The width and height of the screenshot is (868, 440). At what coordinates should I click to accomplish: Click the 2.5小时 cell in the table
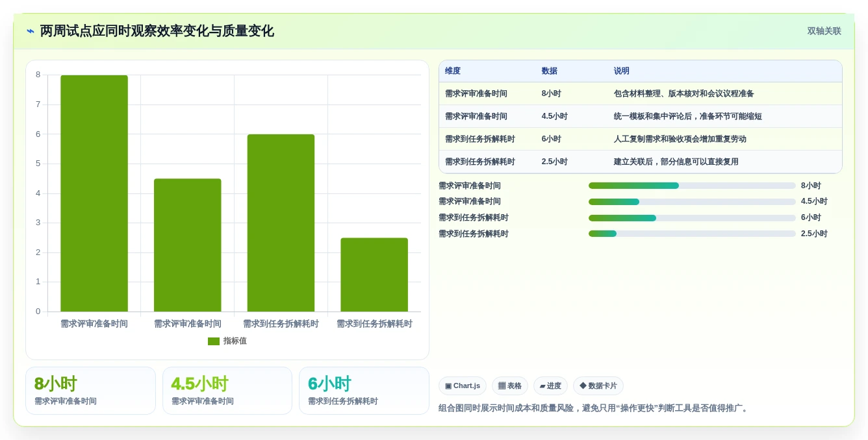tap(555, 162)
